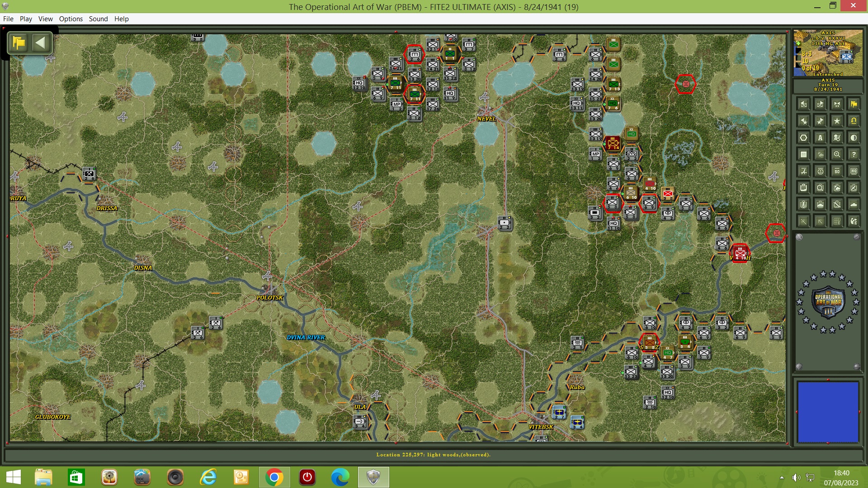
Task: Click the blue minimap panel
Action: tap(828, 412)
